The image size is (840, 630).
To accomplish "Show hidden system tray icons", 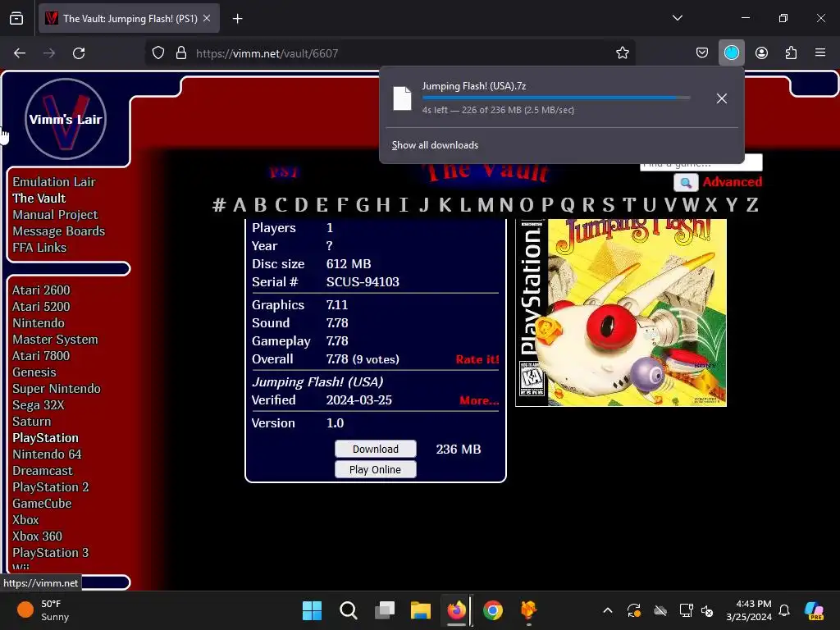I will 608,610.
